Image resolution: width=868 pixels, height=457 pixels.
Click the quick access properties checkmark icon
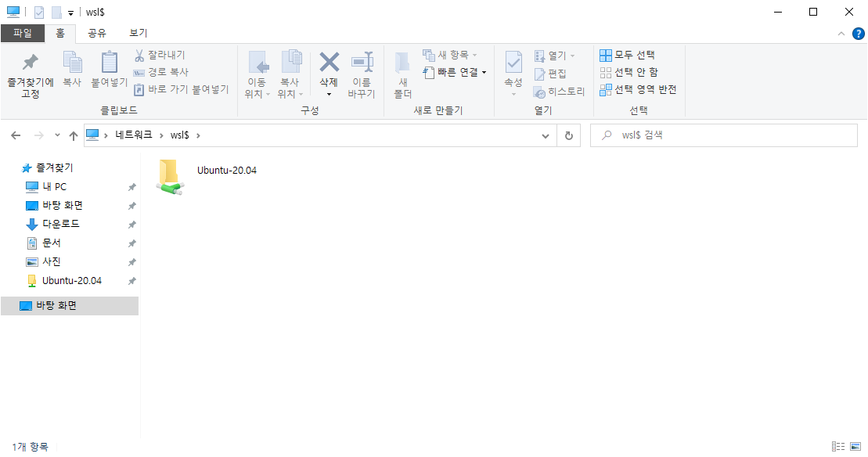39,13
